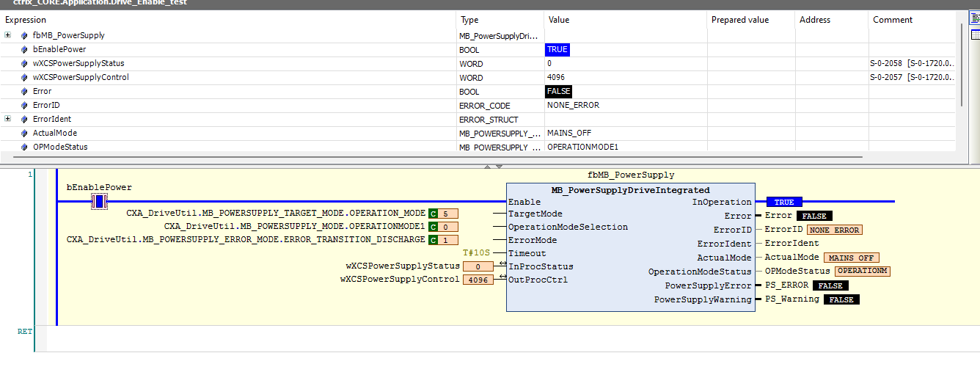Click the InProcStatus pin on block
The height and width of the screenshot is (375, 980).
click(541, 266)
